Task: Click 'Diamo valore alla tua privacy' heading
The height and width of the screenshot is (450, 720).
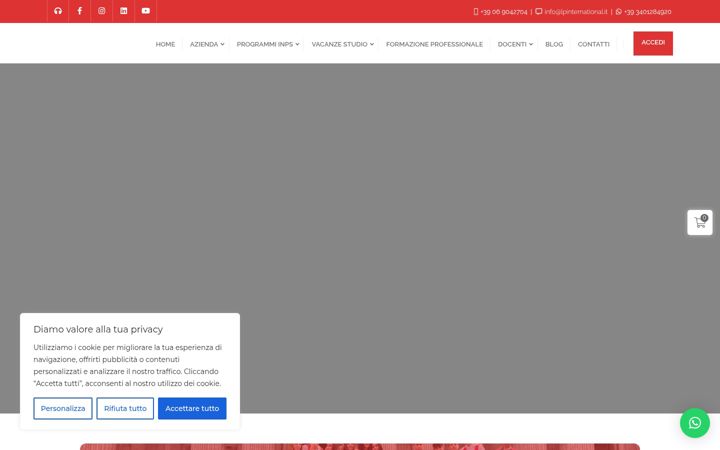Action: point(98,329)
